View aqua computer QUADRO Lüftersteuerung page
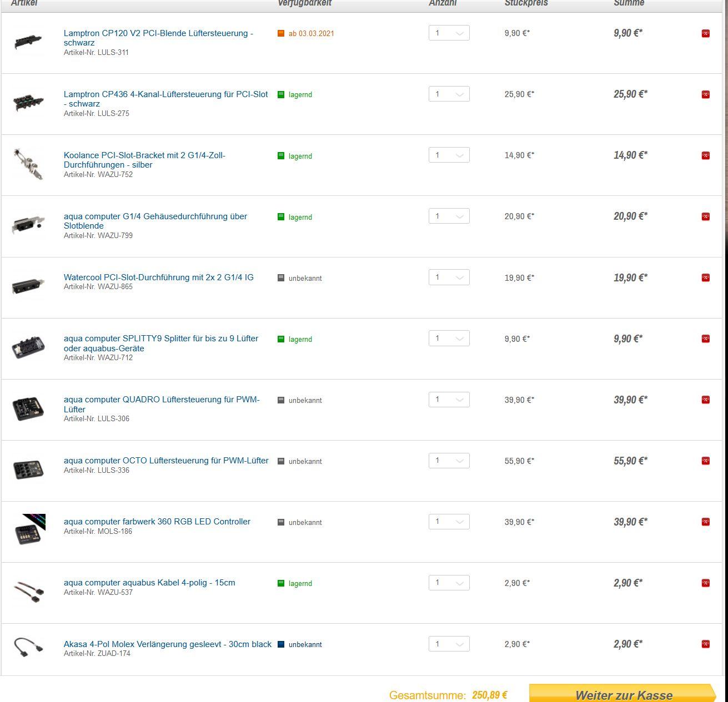Viewport: 728px width, 702px height. point(162,404)
